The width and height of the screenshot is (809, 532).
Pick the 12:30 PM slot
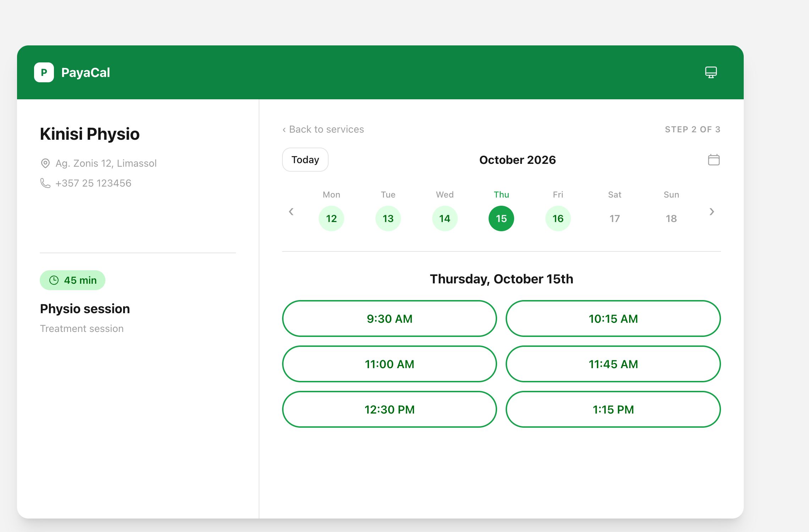click(x=390, y=409)
